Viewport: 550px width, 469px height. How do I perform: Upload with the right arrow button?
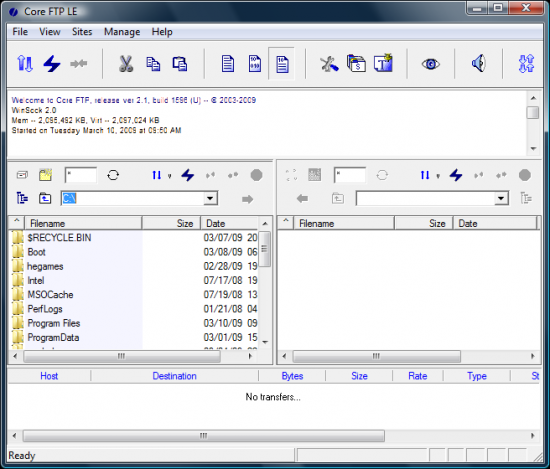click(x=247, y=199)
